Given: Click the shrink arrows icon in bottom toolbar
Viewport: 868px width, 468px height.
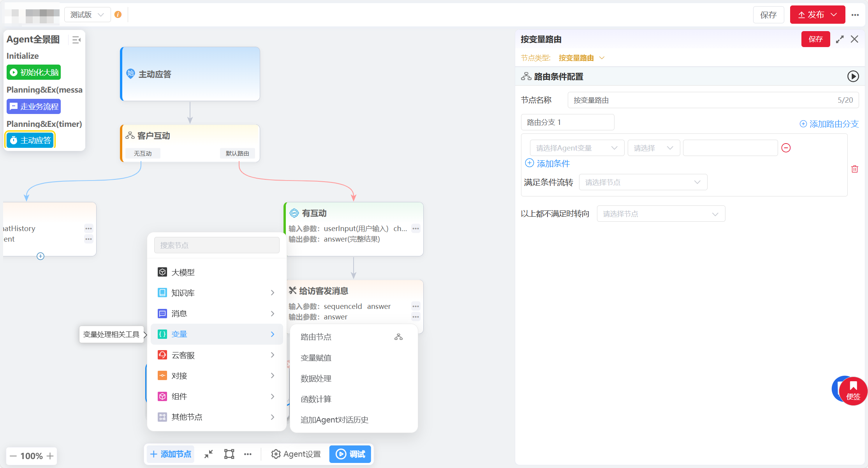Looking at the screenshot, I should pos(209,454).
